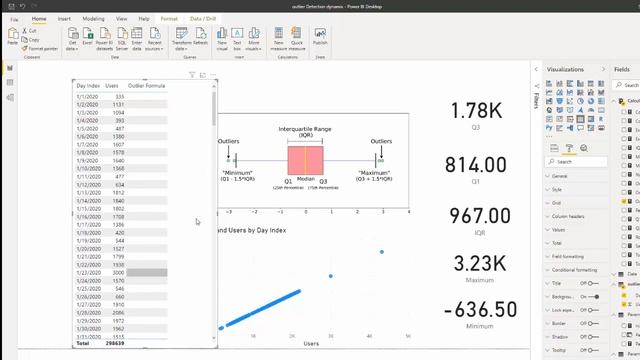Open More options on table visual
Viewport: 640px width, 360px height.
(x=213, y=75)
